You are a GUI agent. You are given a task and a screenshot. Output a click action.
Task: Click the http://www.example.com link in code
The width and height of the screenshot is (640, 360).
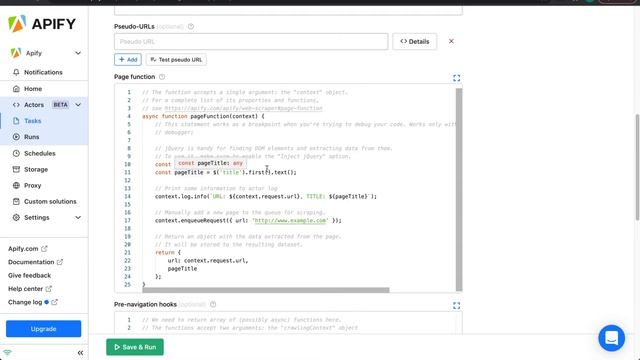290,220
